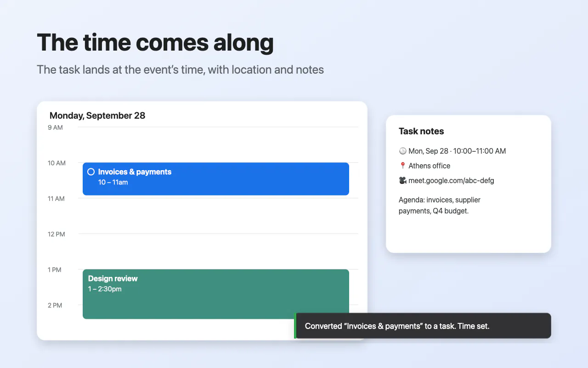Click the Agenda notes paragraph
Image resolution: width=588 pixels, height=368 pixels.
440,206
